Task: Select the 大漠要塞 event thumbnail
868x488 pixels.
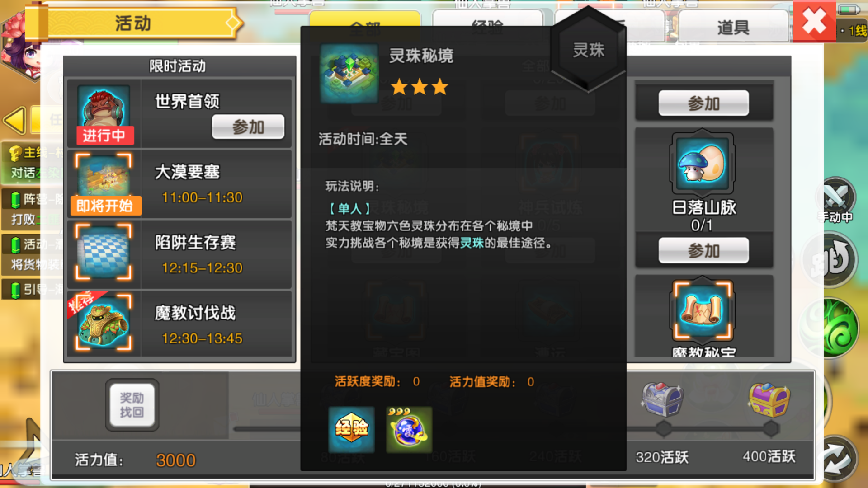Action: pos(104,183)
